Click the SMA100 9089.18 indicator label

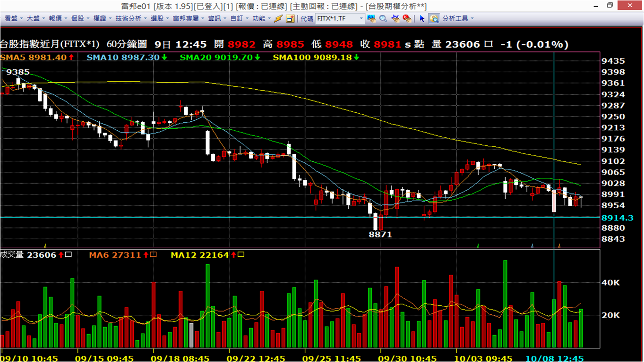tap(316, 57)
